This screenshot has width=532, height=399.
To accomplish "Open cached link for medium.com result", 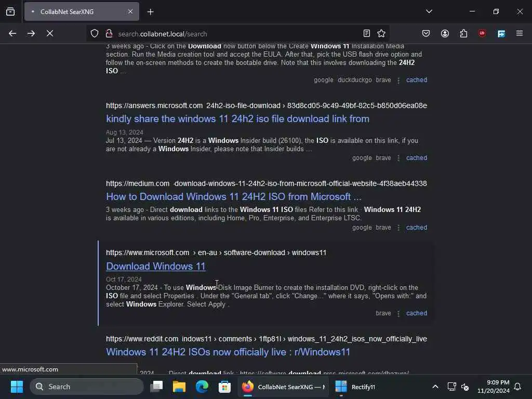I will pos(417,228).
